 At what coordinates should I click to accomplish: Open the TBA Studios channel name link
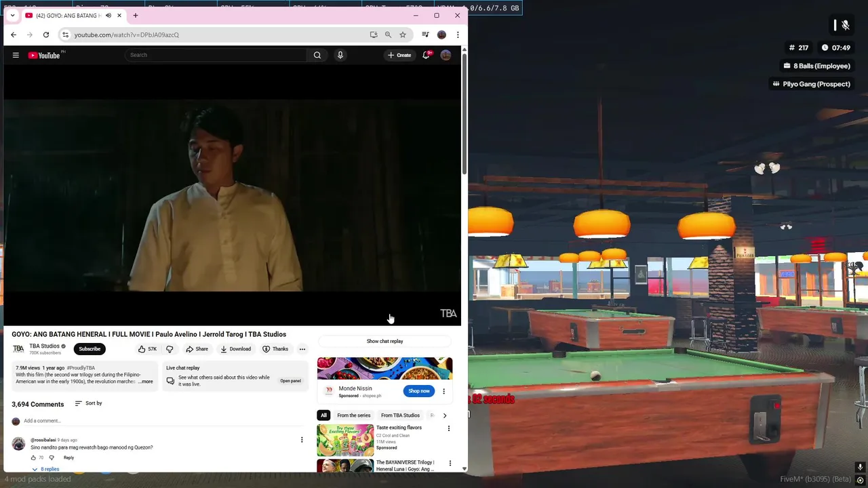click(44, 346)
